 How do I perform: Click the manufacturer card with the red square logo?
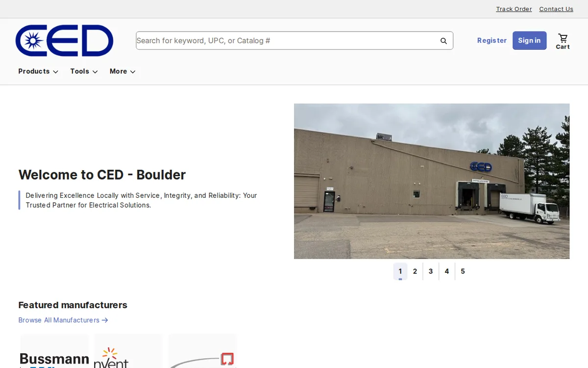[202, 351]
